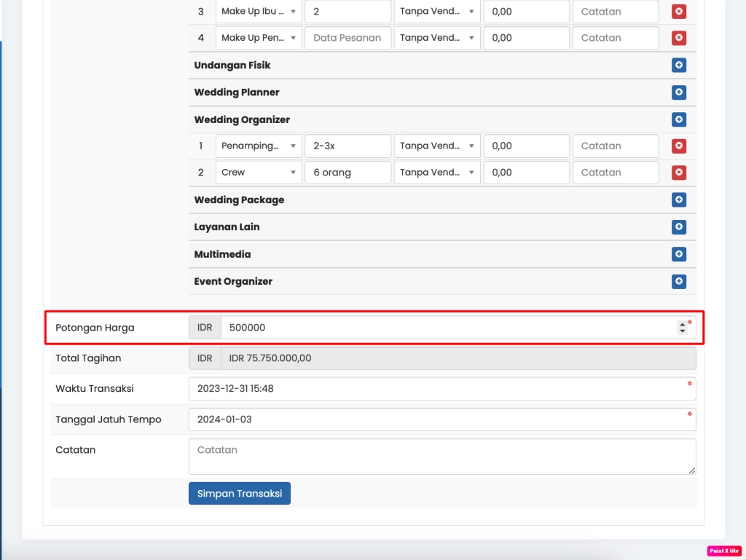746x560 pixels.
Task: Add item to Event Organizer section
Action: pyautogui.click(x=678, y=281)
